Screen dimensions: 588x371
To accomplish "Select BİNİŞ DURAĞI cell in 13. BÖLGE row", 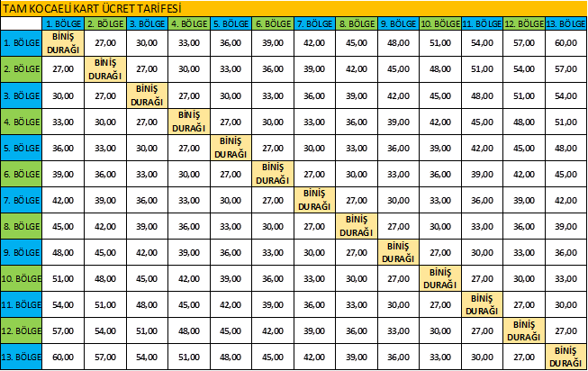I will [565, 357].
